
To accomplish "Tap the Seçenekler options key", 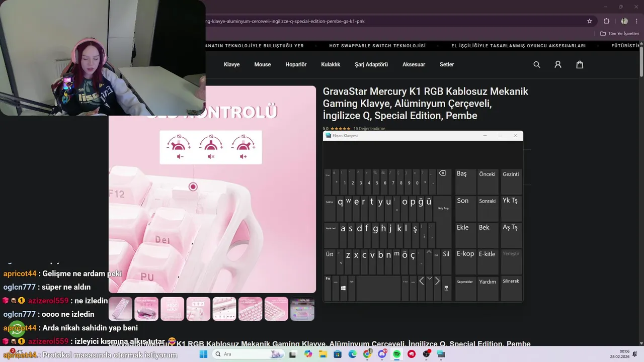I will point(465,289).
